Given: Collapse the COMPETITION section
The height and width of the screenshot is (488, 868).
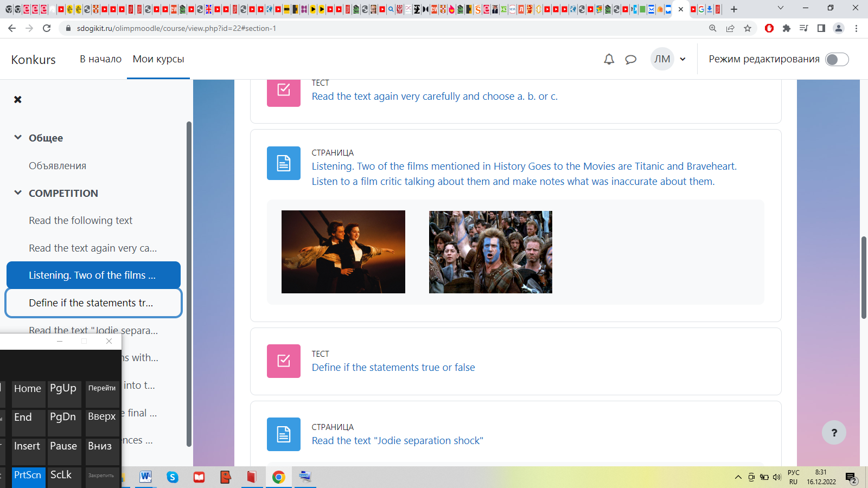Looking at the screenshot, I should point(18,193).
